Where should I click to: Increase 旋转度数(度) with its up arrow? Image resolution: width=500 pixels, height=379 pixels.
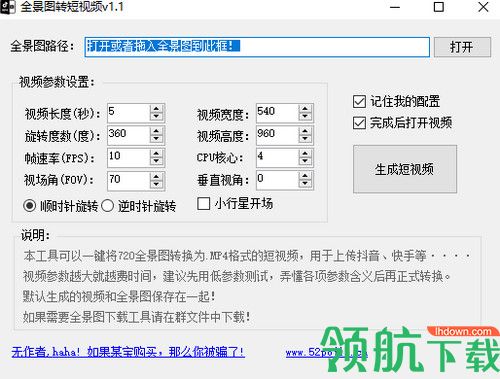tap(156, 131)
